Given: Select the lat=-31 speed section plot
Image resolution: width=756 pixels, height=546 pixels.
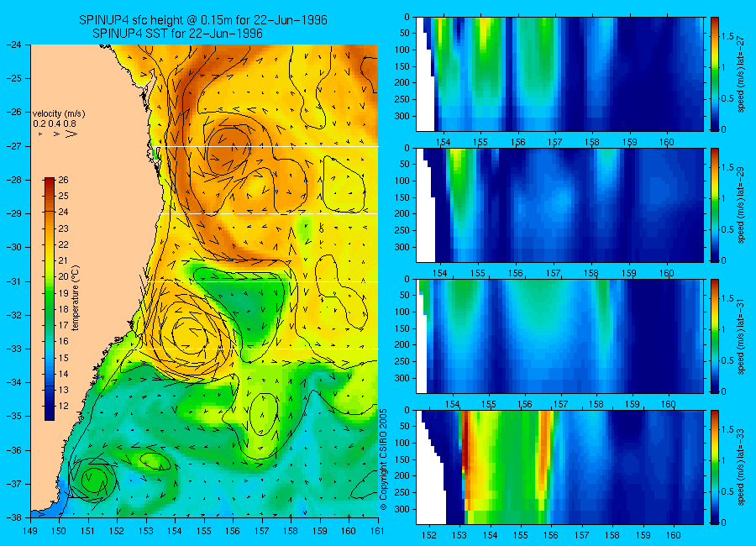Looking at the screenshot, I should pyautogui.click(x=559, y=336).
